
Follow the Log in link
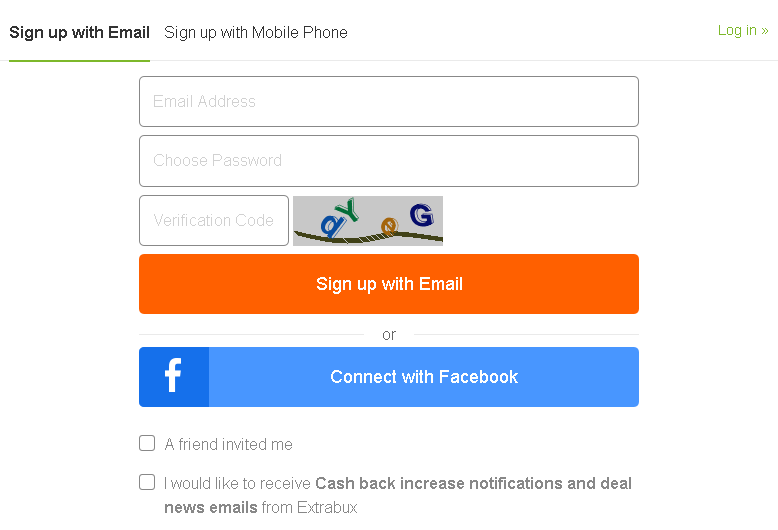coord(737,30)
